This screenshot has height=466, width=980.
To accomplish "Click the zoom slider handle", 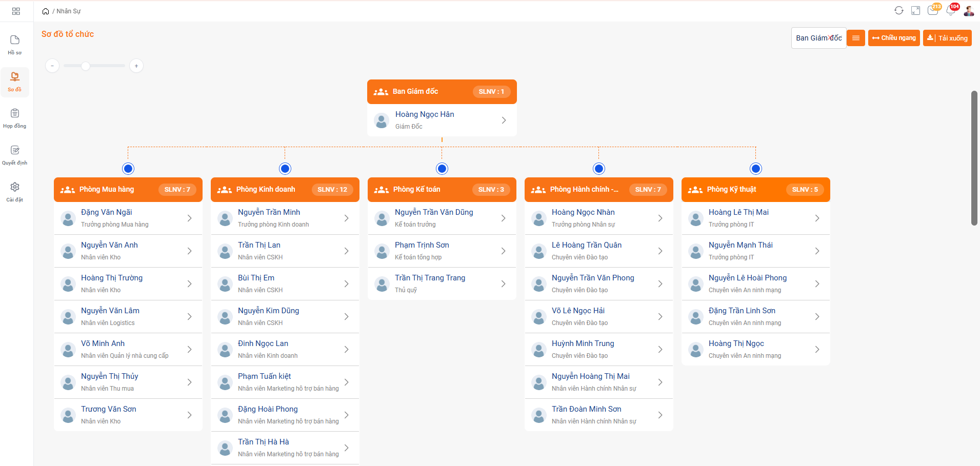I will 86,66.
